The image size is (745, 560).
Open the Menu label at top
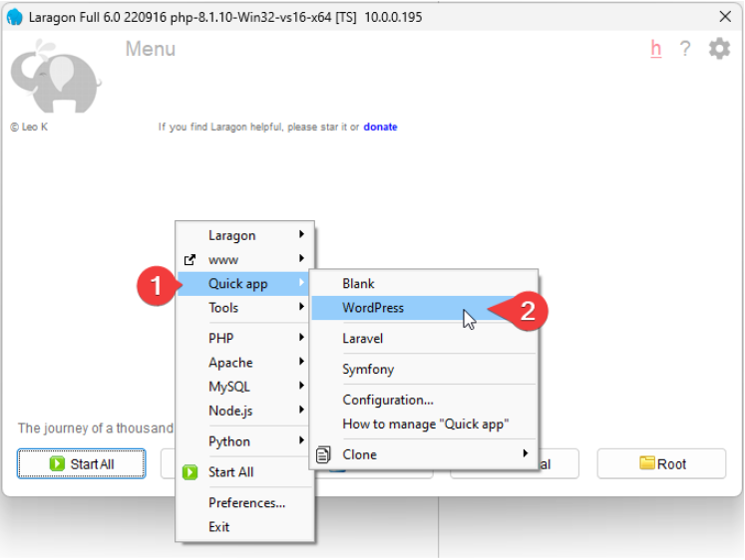(151, 49)
